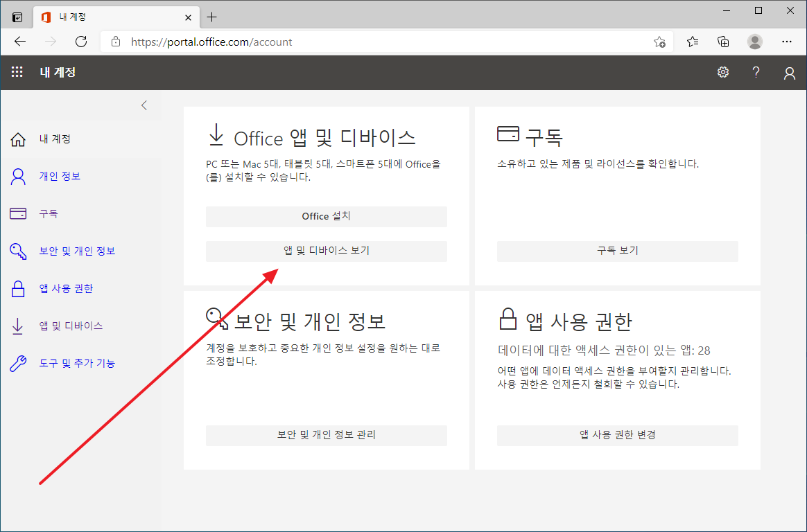807x532 pixels.
Task: Click the Office 설치 button
Action: (327, 216)
